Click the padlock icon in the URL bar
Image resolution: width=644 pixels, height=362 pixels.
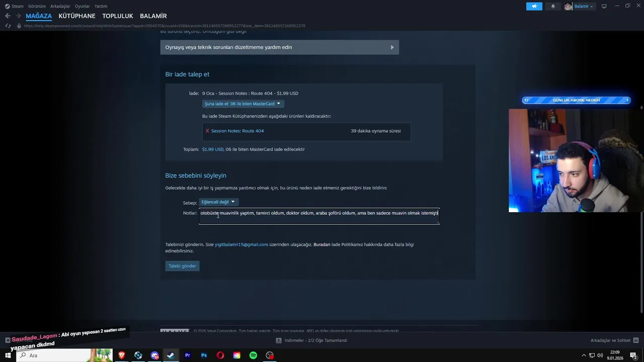[19, 26]
